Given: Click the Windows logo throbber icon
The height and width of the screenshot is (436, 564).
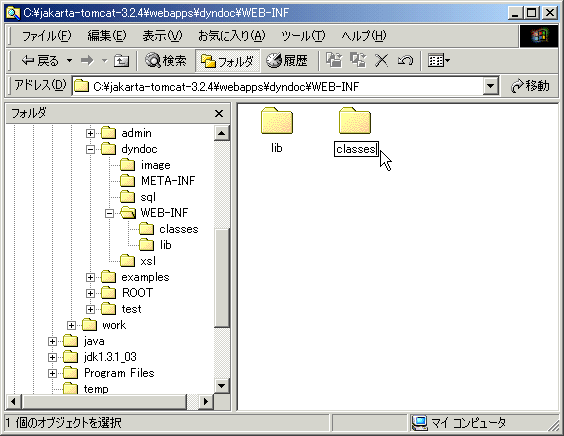Looking at the screenshot, I should [x=538, y=36].
